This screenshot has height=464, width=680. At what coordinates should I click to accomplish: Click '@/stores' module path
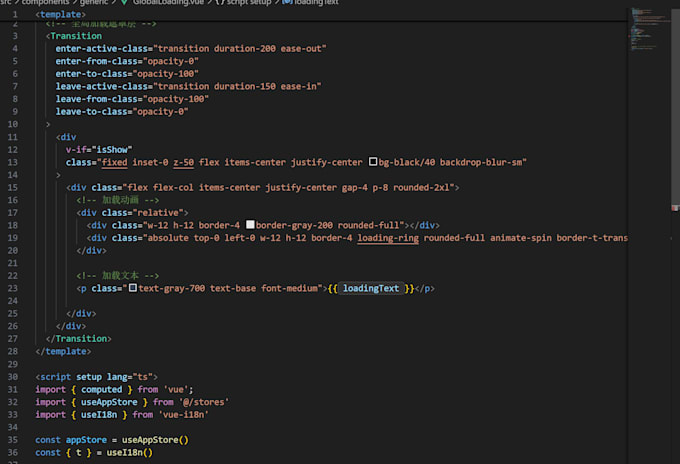click(203, 402)
